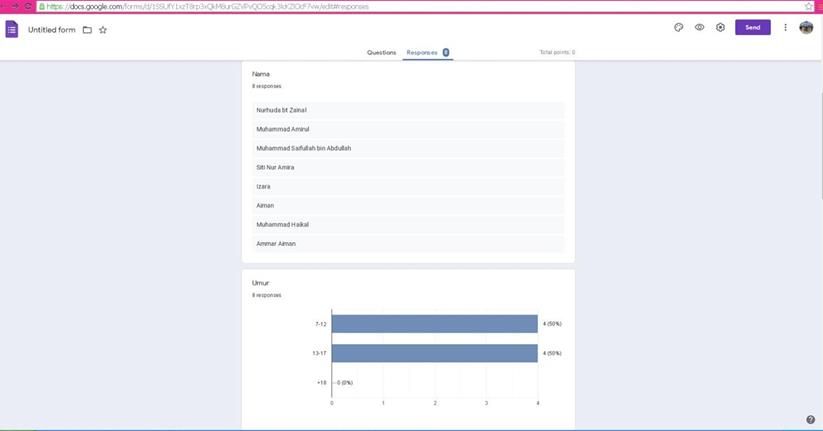Click the Untitled form title

[51, 30]
